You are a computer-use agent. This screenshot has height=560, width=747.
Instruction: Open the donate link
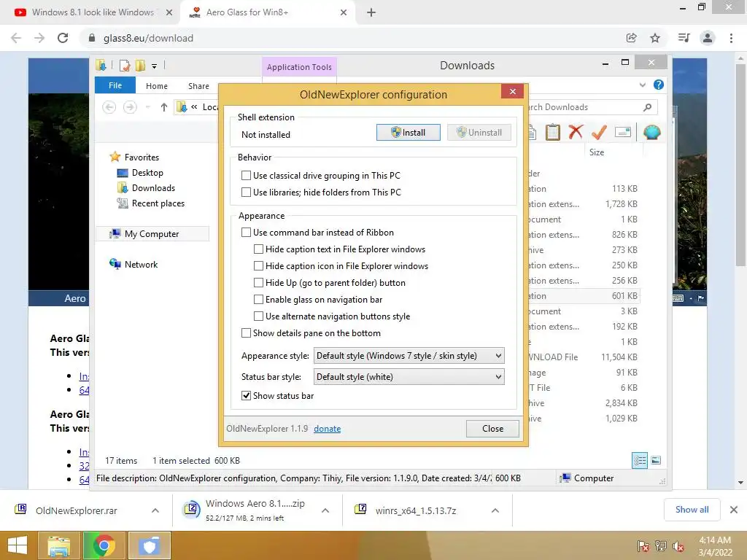[x=327, y=429]
